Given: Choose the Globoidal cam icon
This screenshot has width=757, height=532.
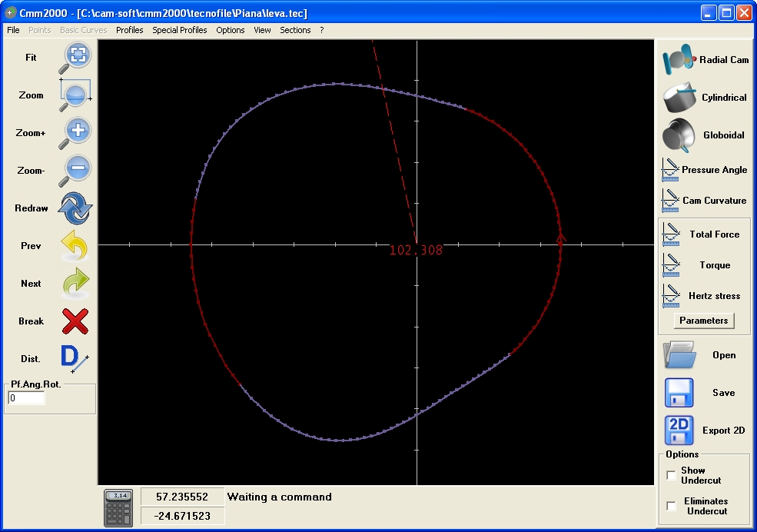Looking at the screenshot, I should [x=679, y=135].
